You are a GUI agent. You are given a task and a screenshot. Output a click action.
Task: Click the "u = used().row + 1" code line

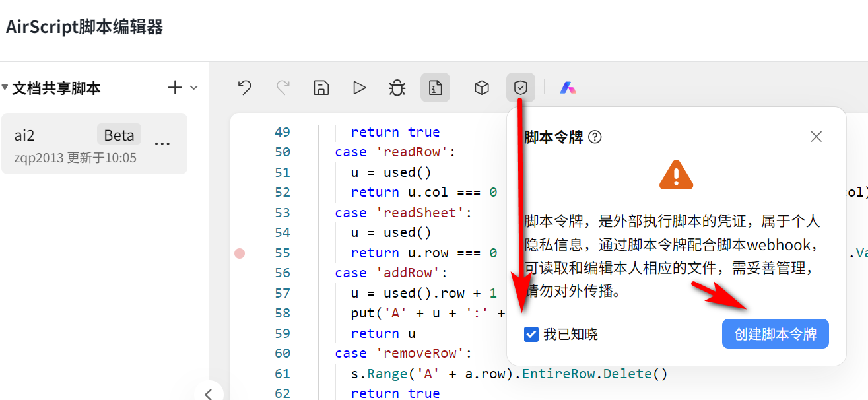[424, 294]
